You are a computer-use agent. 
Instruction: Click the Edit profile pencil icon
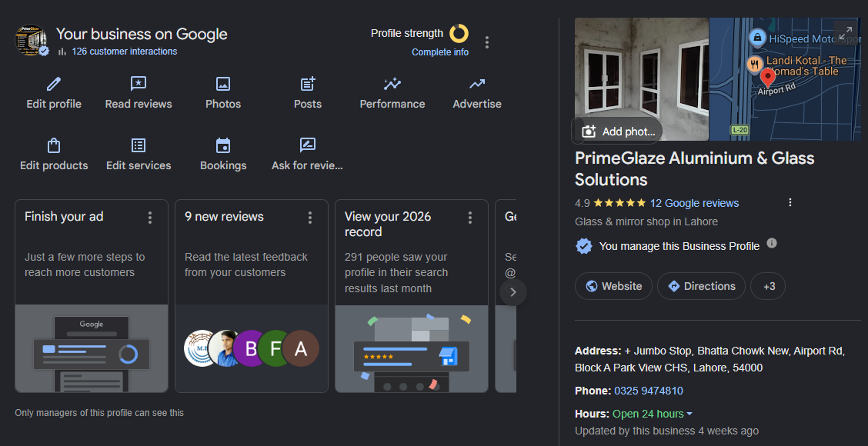[x=54, y=84]
